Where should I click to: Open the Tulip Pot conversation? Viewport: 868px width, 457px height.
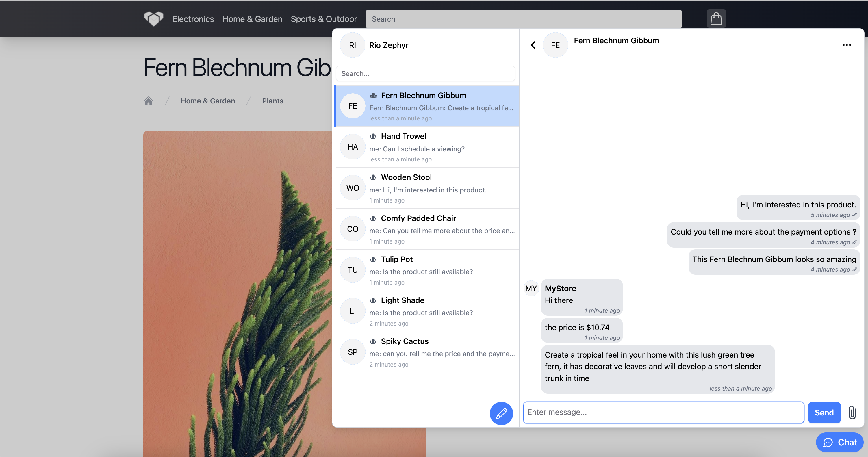[x=426, y=270]
